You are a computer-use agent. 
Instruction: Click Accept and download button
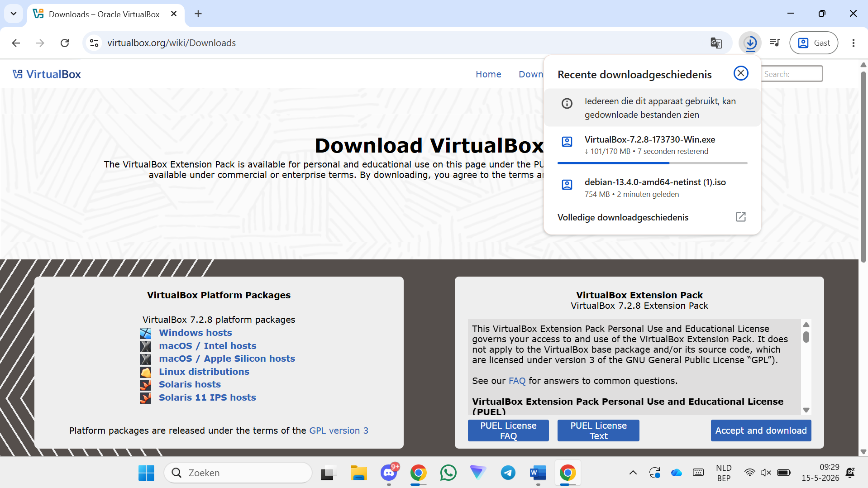tap(761, 431)
